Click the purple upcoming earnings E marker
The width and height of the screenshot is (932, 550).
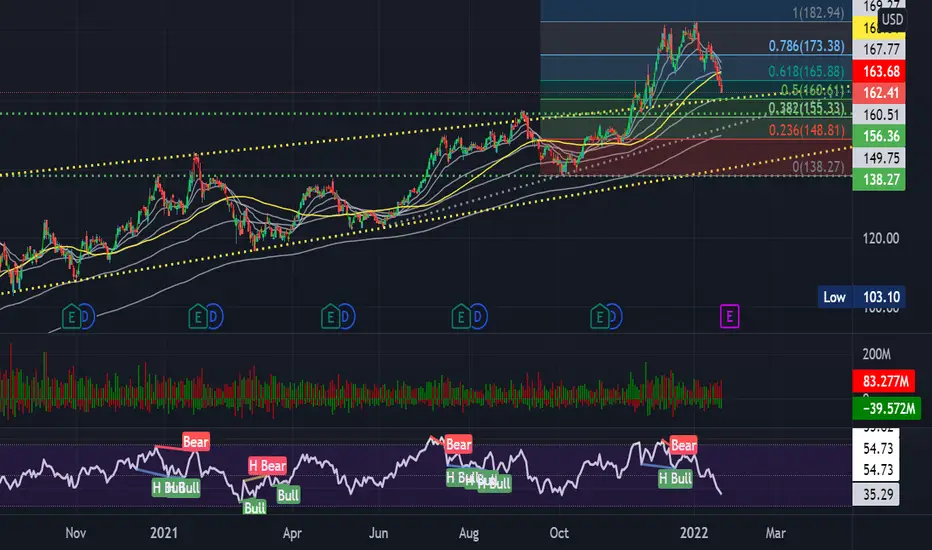pyautogui.click(x=729, y=316)
